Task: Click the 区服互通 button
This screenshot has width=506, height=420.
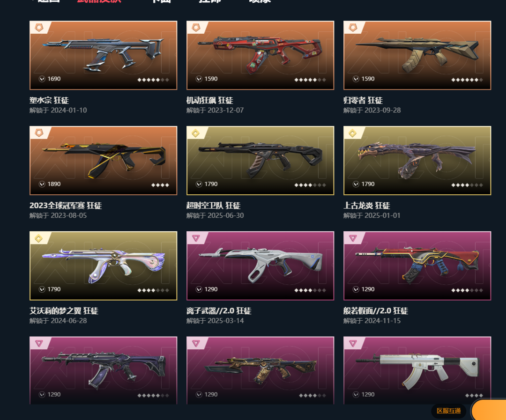Action: click(x=448, y=411)
